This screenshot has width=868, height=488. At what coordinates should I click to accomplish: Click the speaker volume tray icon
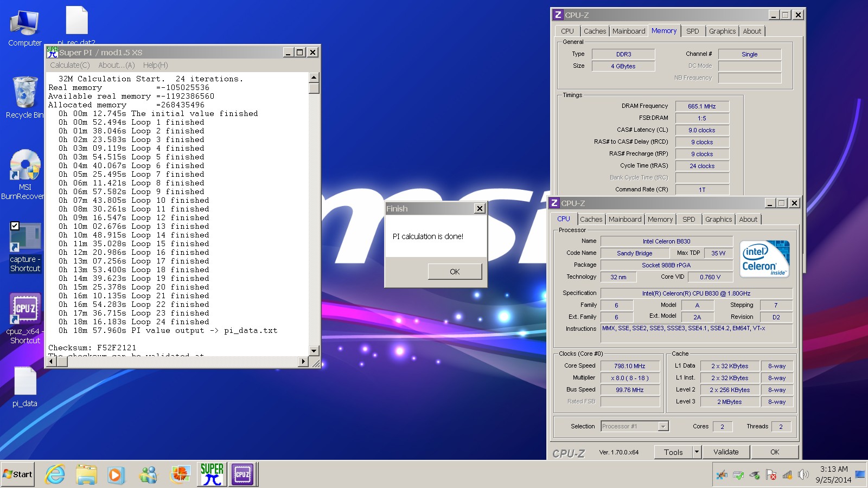tap(803, 475)
